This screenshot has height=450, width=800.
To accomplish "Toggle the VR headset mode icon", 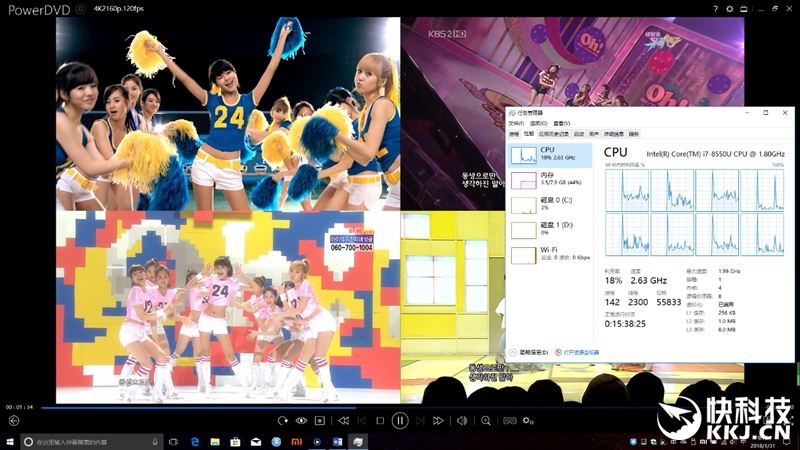I will point(509,421).
